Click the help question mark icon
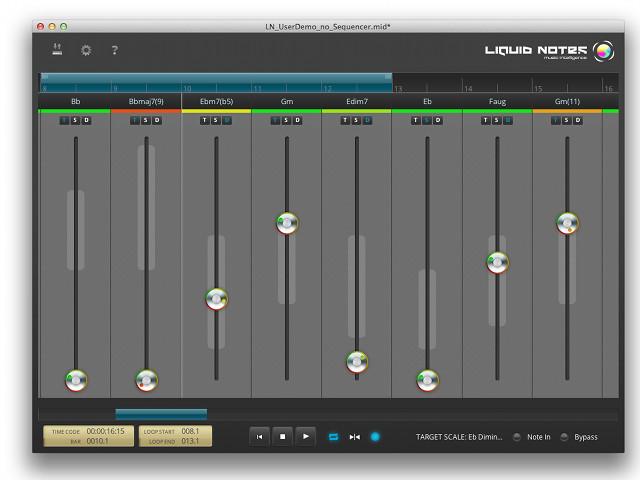This screenshot has width=640, height=480. pos(114,50)
